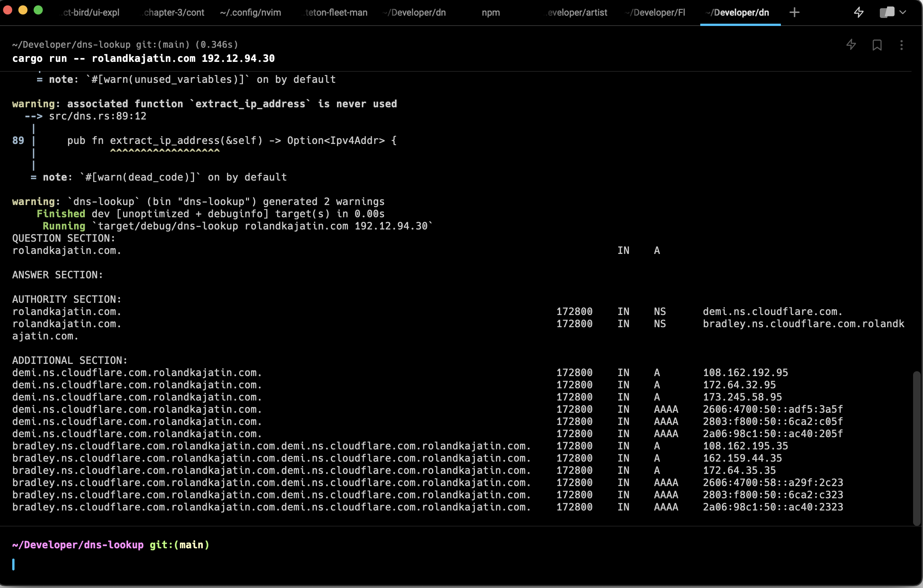Click the yellow minimize window button
Screen dimensions: 923x588
23,10
